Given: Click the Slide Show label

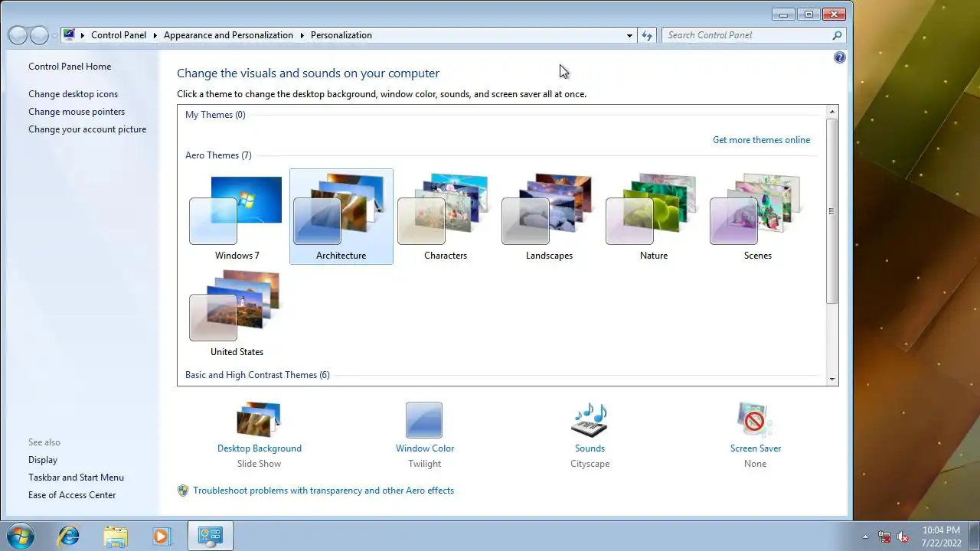Looking at the screenshot, I should [260, 464].
